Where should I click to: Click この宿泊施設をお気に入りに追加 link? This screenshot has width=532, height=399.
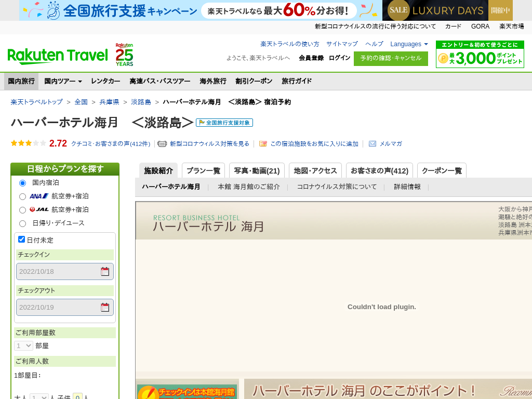314,144
